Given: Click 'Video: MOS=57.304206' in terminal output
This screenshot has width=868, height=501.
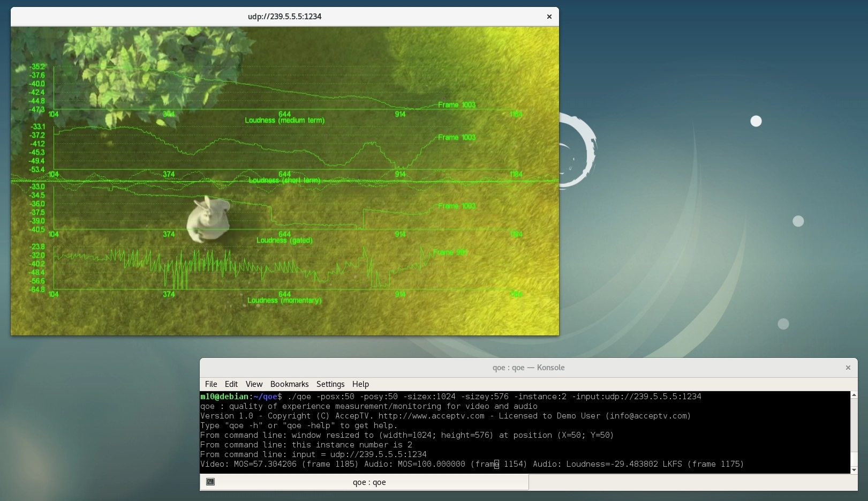Looking at the screenshot, I should [248, 465].
